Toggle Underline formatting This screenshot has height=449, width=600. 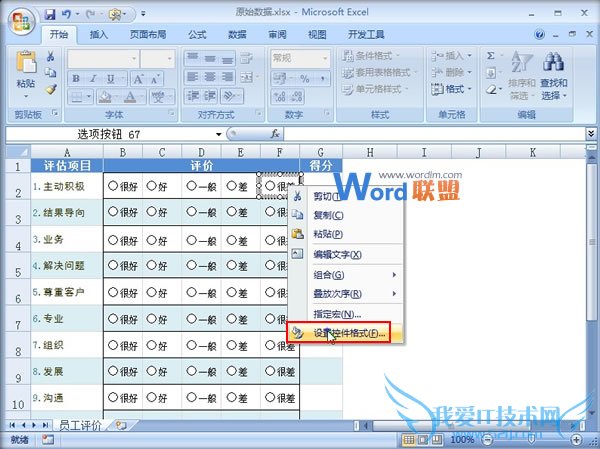[x=111, y=79]
